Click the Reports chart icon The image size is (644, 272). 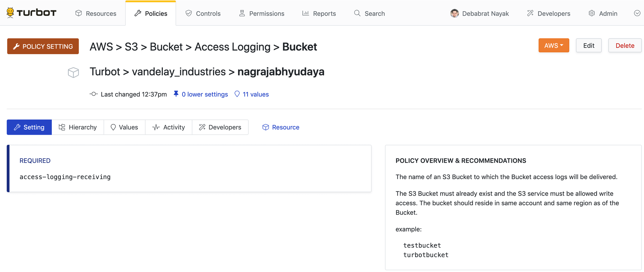pyautogui.click(x=305, y=13)
